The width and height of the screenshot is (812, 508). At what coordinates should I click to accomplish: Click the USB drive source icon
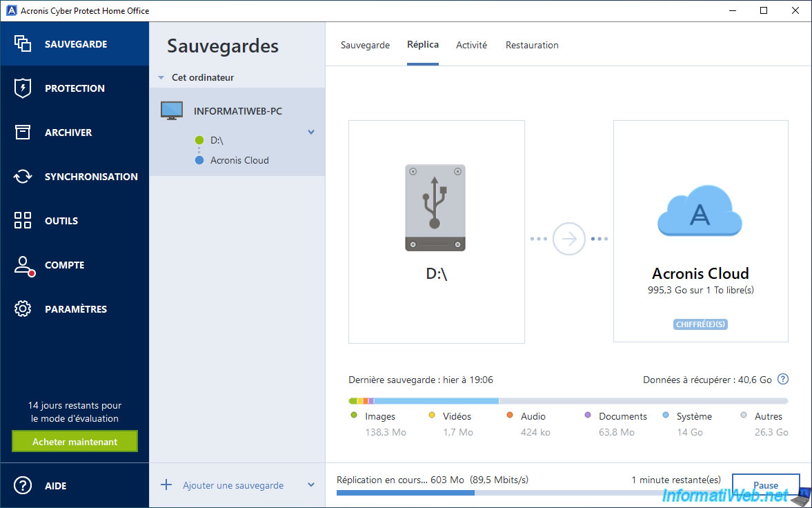pos(435,208)
